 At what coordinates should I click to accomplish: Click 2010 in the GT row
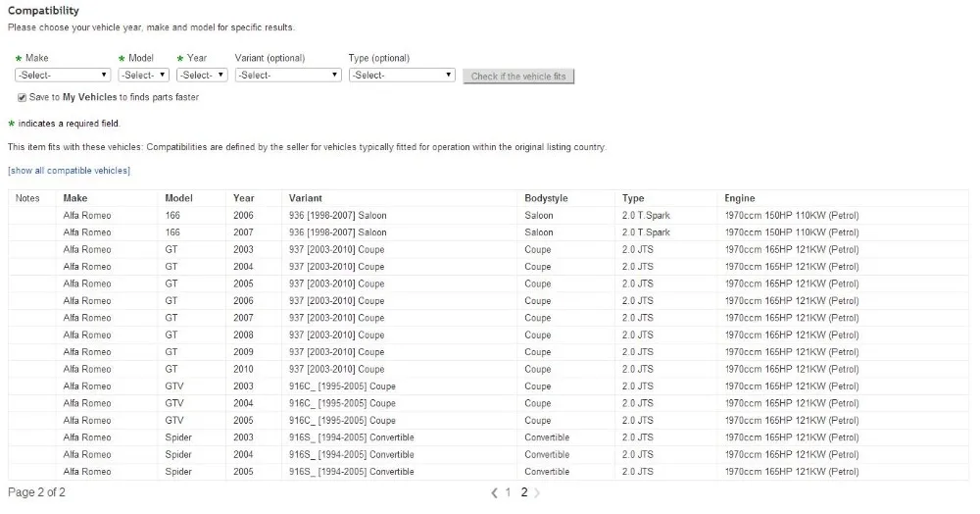pyautogui.click(x=244, y=369)
